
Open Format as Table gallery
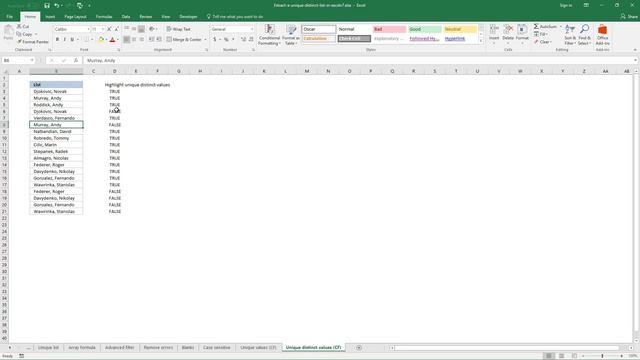(291, 35)
